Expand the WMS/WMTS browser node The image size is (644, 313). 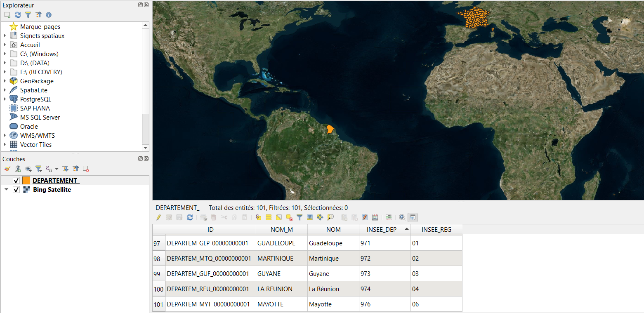tap(5, 136)
